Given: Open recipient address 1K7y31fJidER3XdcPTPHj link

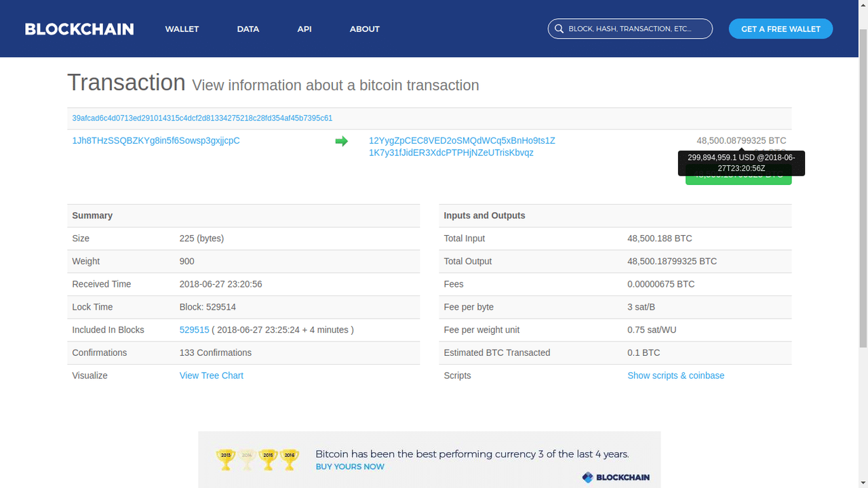Looking at the screenshot, I should [451, 152].
